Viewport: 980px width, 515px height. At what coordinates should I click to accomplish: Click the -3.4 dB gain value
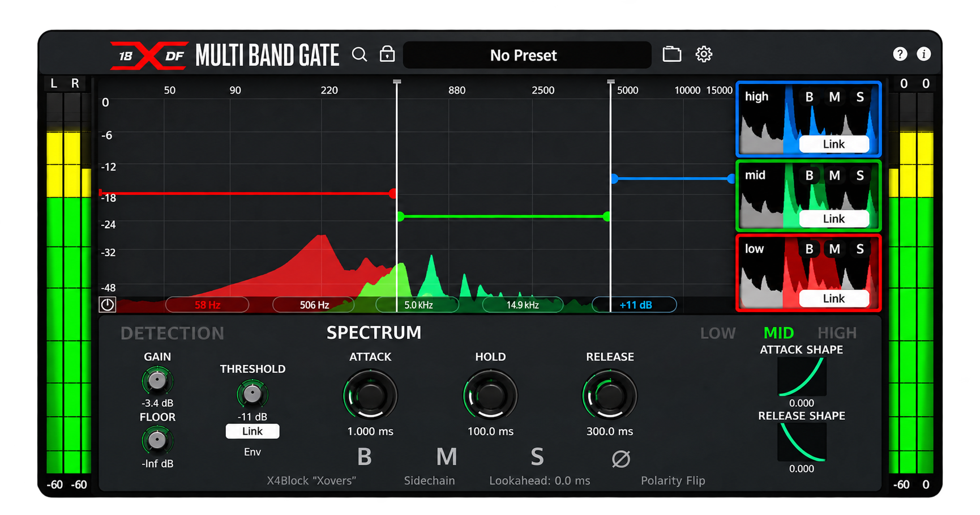coord(157,403)
